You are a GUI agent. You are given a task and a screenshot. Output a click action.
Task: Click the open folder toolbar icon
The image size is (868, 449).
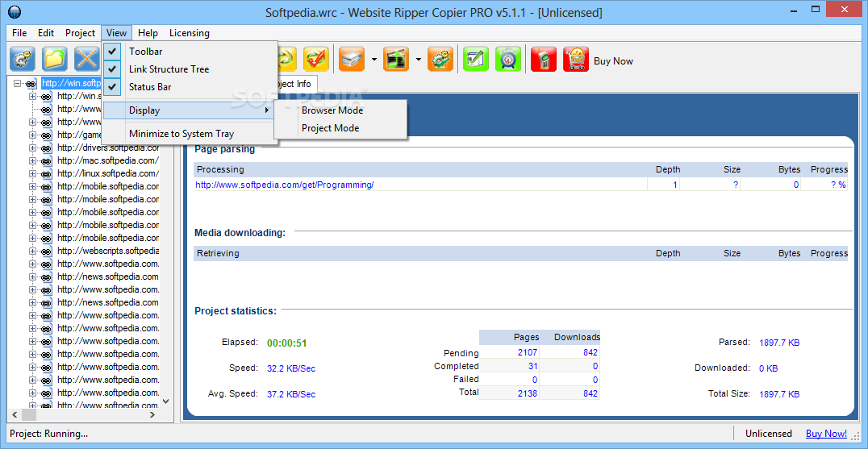point(55,59)
